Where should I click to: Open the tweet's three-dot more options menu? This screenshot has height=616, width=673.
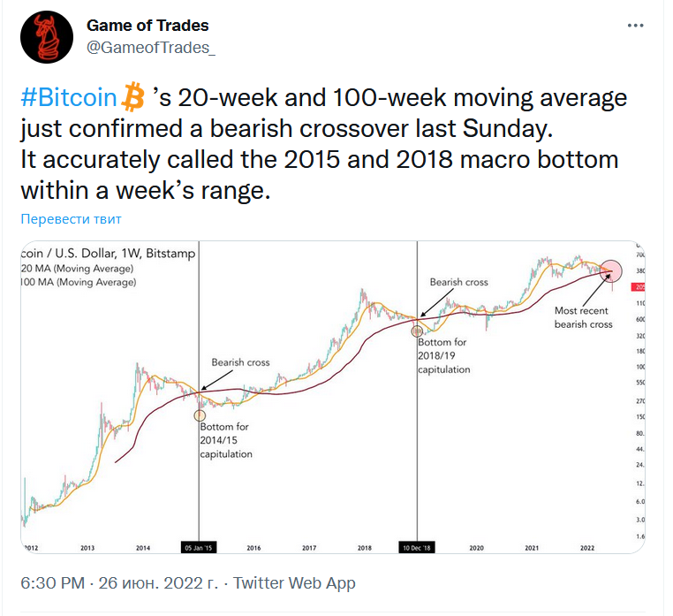point(635,27)
